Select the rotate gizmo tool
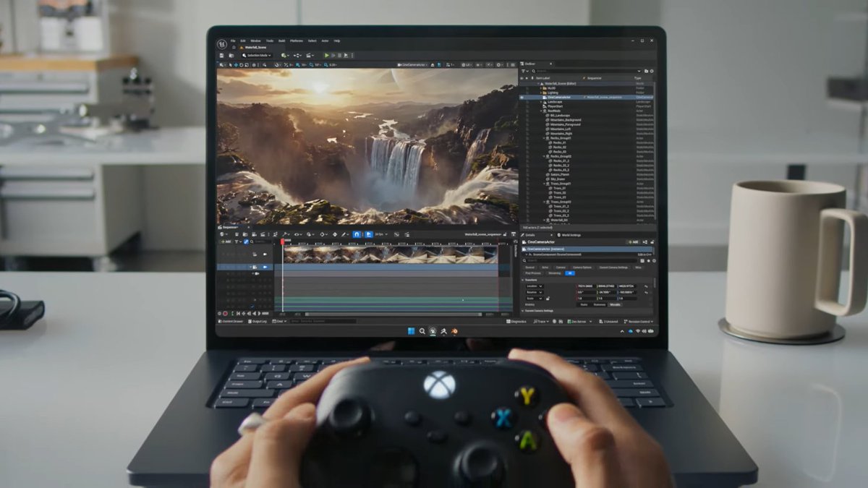 pyautogui.click(x=242, y=65)
